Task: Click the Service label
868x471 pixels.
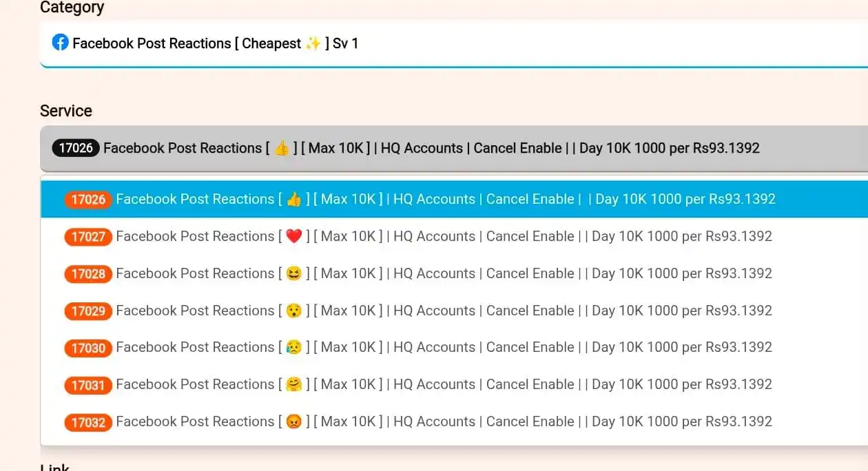Action: coord(66,111)
